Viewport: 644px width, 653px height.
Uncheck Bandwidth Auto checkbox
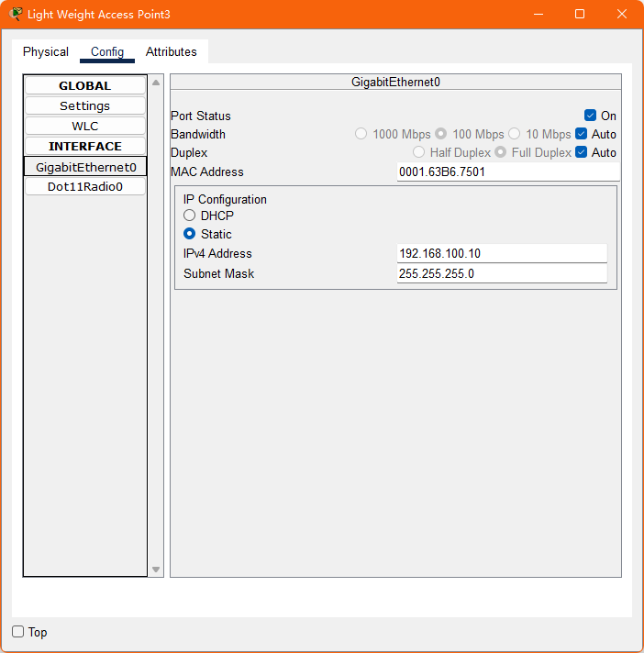point(581,134)
